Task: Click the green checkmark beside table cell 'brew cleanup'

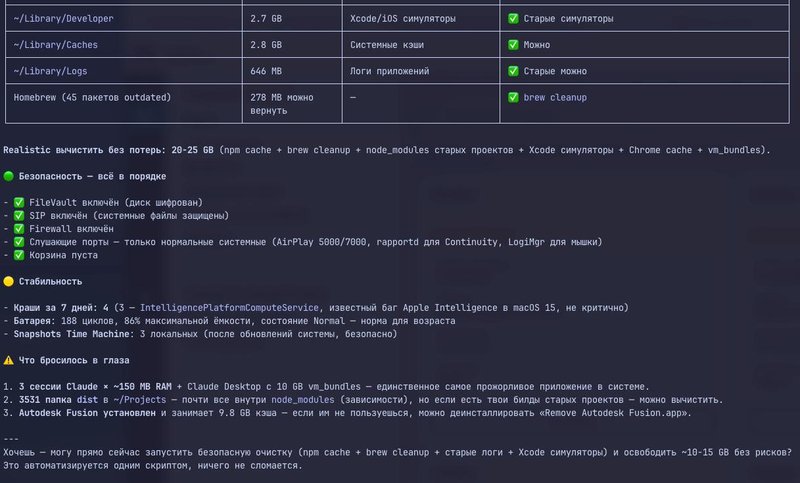Action: coord(513,97)
